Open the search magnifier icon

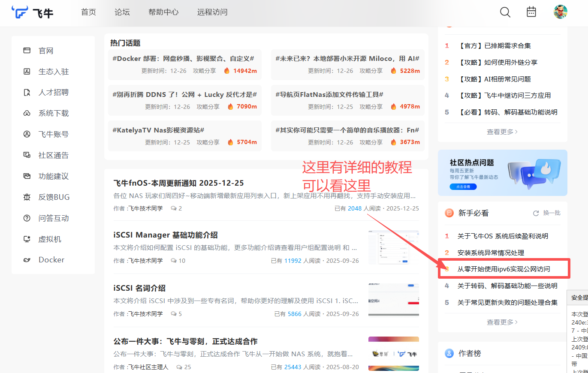point(505,12)
